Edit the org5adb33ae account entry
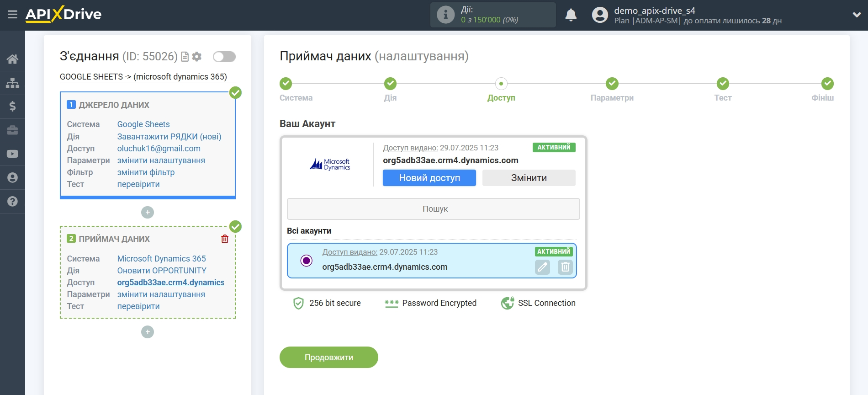Screen dimensions: 868x395 click(542, 267)
